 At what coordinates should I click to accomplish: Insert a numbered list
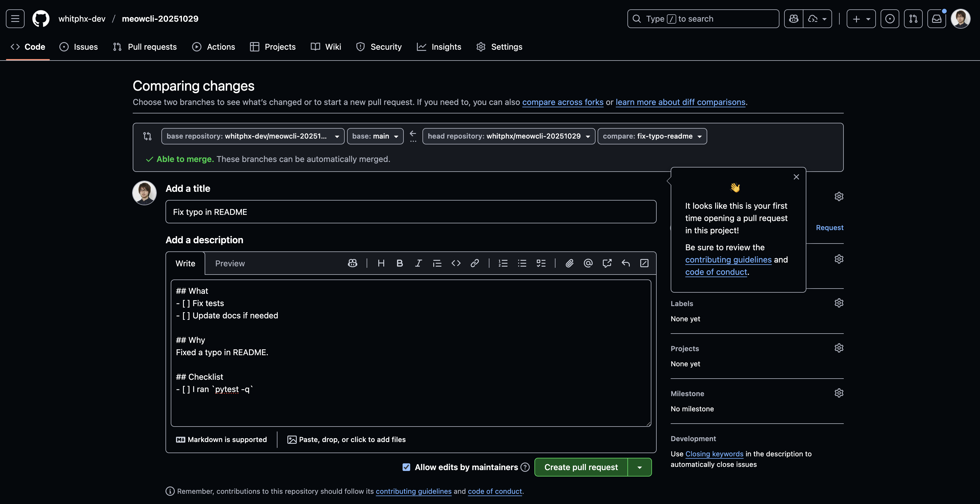pos(503,263)
